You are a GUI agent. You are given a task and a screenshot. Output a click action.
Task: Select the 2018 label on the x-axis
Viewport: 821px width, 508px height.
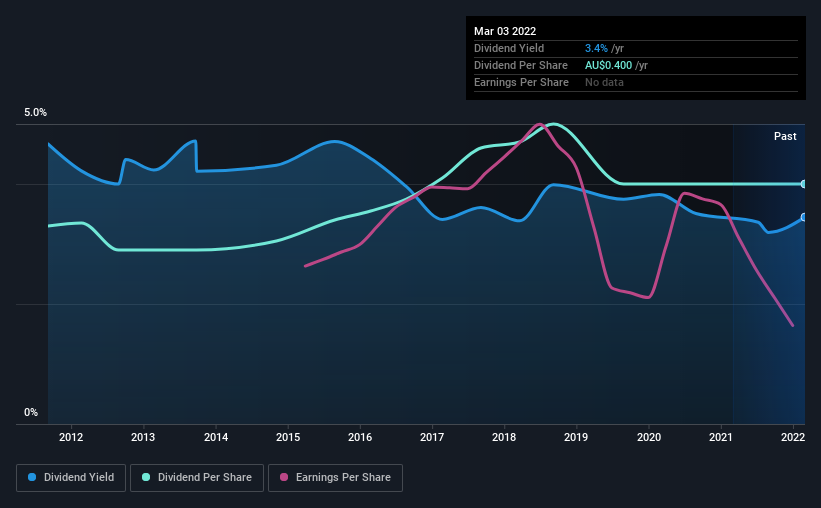504,437
